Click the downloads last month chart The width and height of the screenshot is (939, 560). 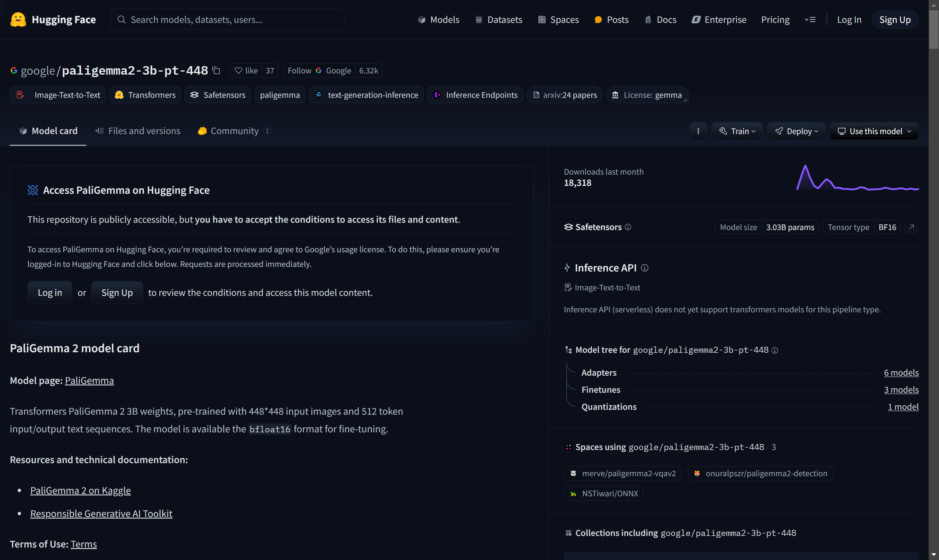click(x=857, y=177)
